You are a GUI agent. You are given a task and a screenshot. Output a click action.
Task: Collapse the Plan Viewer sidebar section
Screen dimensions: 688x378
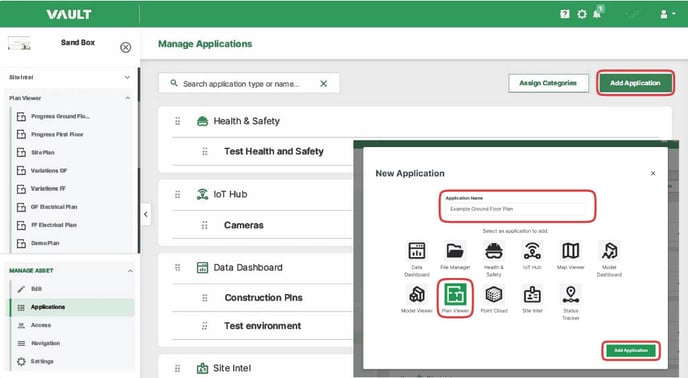128,98
